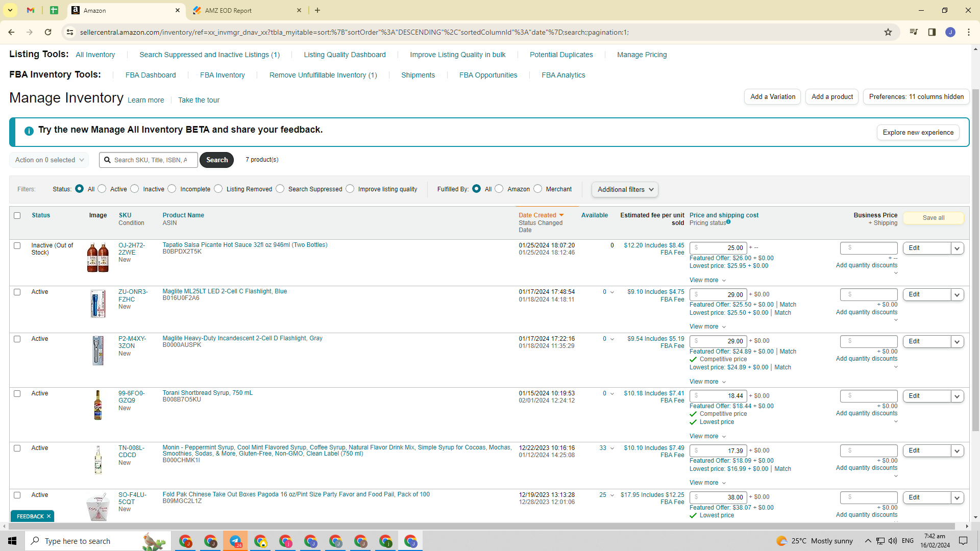Open the blue Maglite flashlight thumbnail
This screenshot has height=551, width=980.
coord(98,304)
